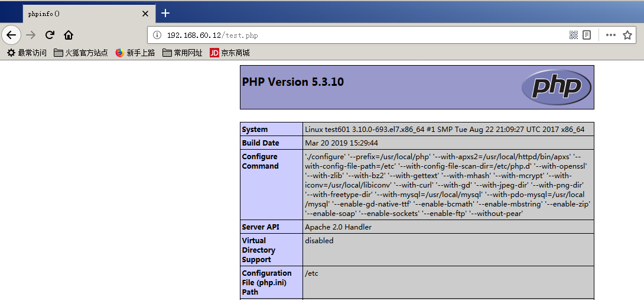Select the Build Date label
This screenshot has height=300, width=644.
click(261, 143)
